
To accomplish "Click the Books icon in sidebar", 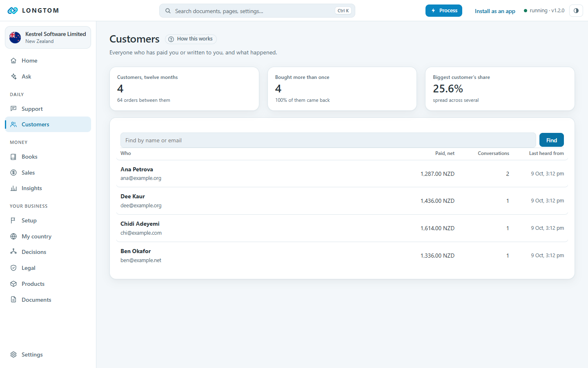I will click(x=13, y=157).
